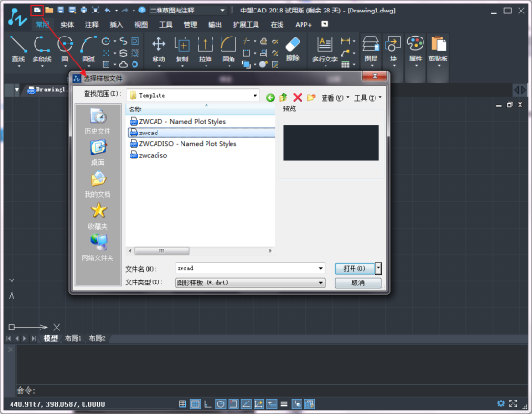532x414 pixels.
Task: Select the Copy (复制) tool
Action: (181, 50)
